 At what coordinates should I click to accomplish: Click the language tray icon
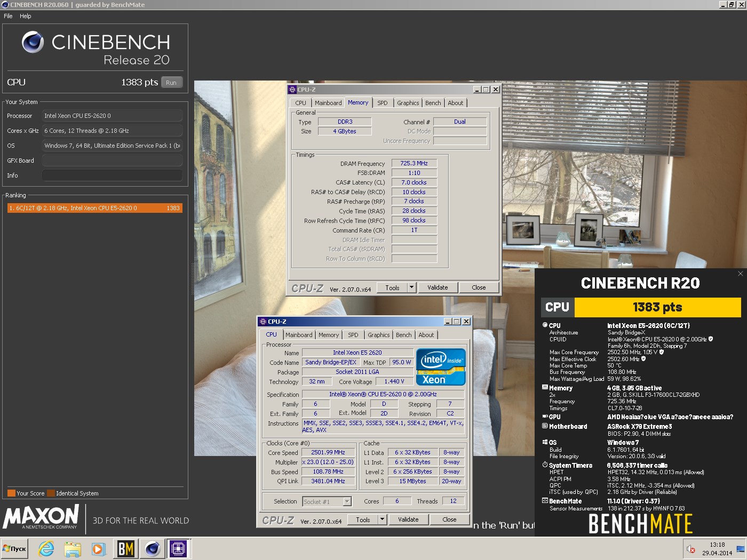741,549
